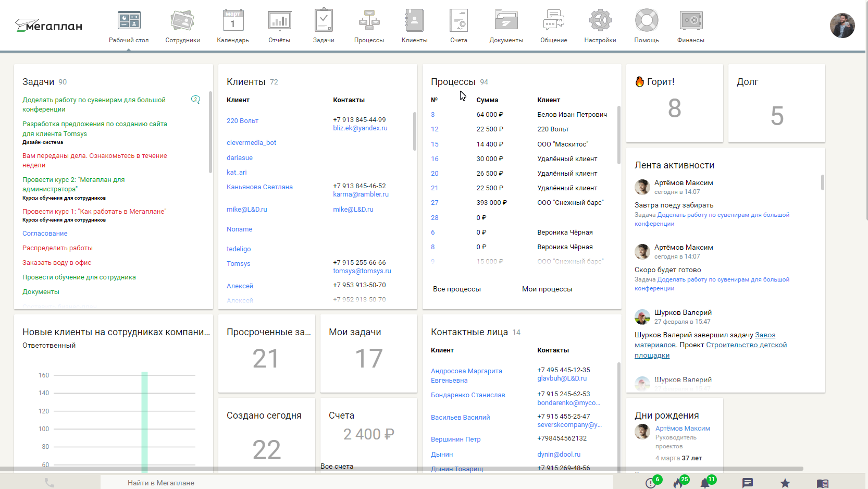Click the Задачи list scrollbar
The image size is (868, 489).
click(210, 132)
